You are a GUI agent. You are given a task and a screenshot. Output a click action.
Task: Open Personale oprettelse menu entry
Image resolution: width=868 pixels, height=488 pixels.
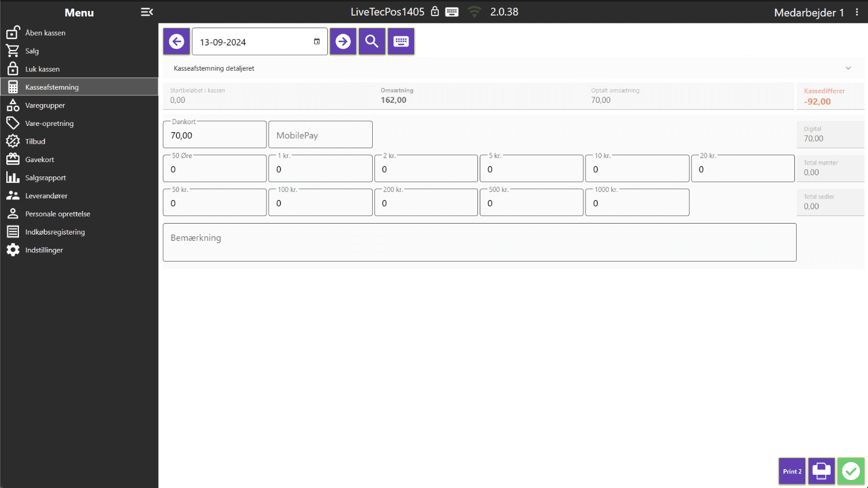pos(79,214)
